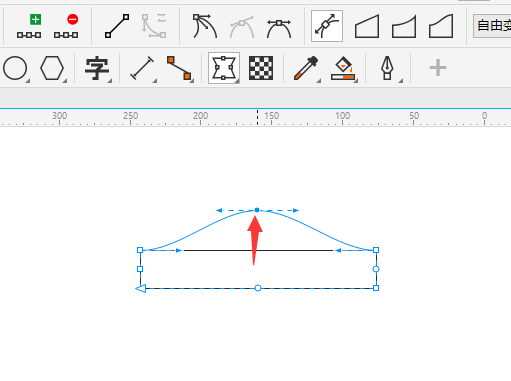Expand the Interactive fill tool flyout
The height and width of the screenshot is (381, 511).
pyautogui.click(x=356, y=81)
